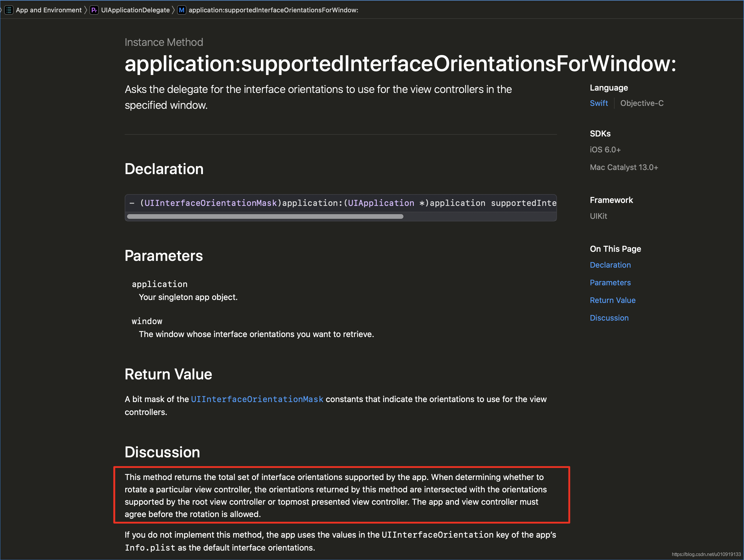Click the declaration's horizontal scrollbar thumb
This screenshot has height=560, width=744.
click(265, 216)
